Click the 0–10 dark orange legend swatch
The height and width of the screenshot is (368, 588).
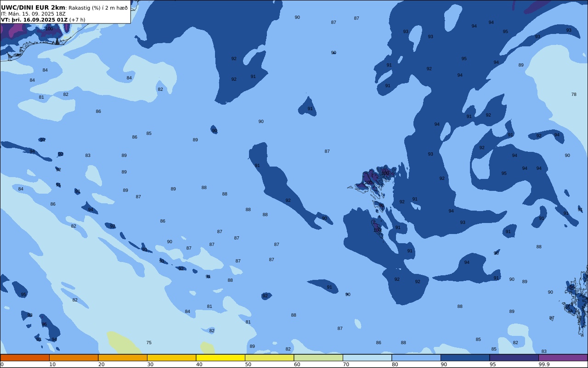[25, 357]
